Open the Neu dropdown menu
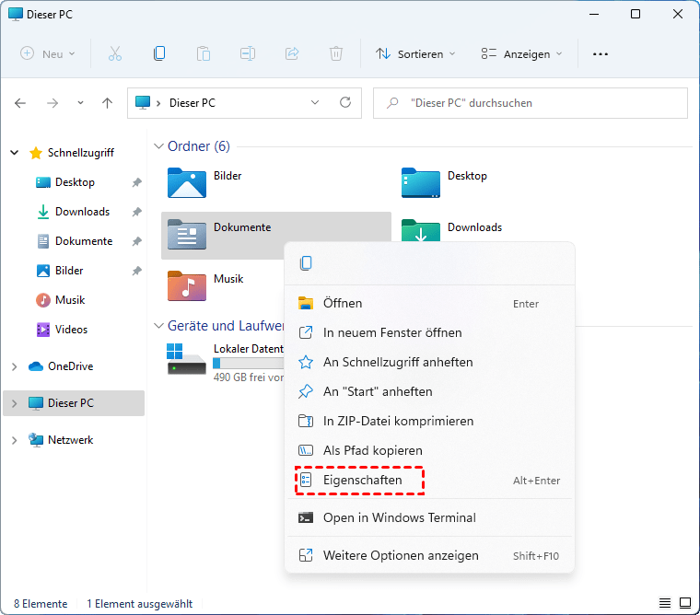 [x=48, y=54]
